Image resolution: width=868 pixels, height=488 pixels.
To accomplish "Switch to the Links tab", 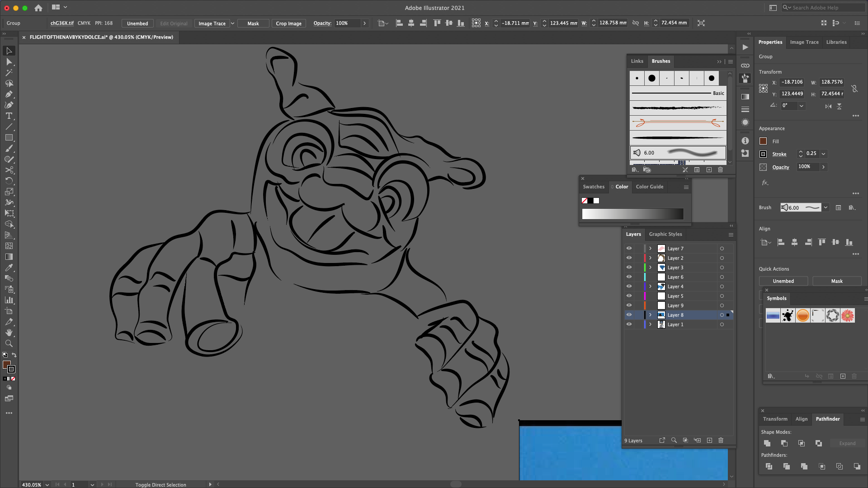I will click(637, 61).
